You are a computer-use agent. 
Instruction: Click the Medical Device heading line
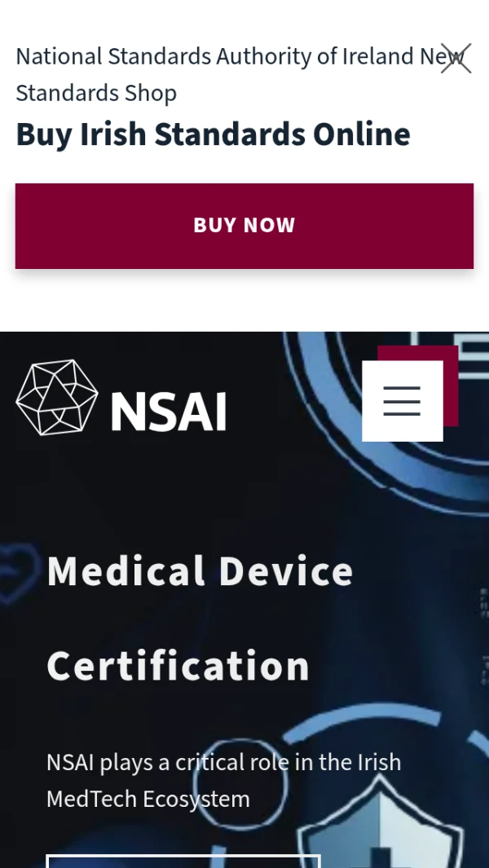pyautogui.click(x=200, y=571)
